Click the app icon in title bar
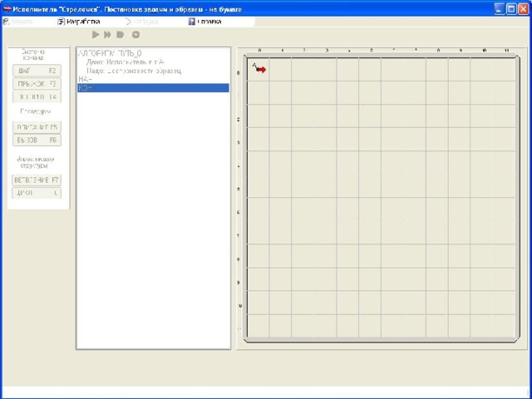 pos(7,9)
